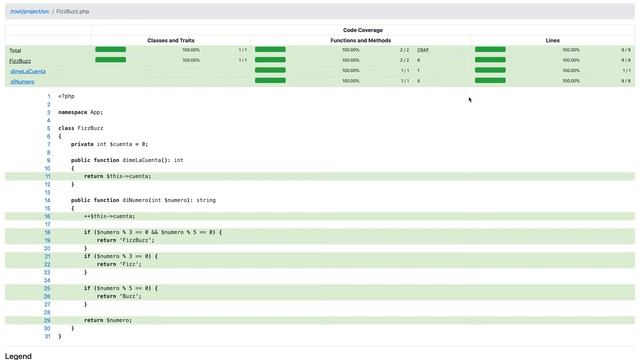The width and height of the screenshot is (640, 360).
Task: Open the /root/project/src breadcrumb link
Action: point(30,11)
